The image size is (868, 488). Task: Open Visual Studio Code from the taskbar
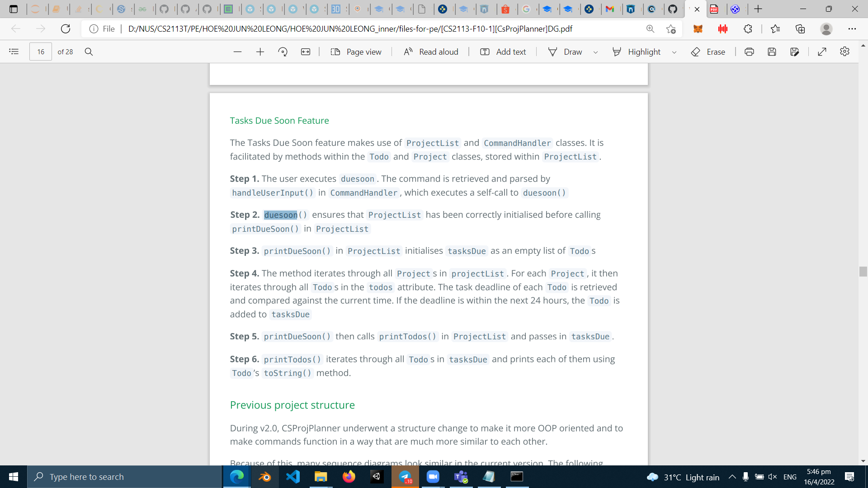point(292,477)
